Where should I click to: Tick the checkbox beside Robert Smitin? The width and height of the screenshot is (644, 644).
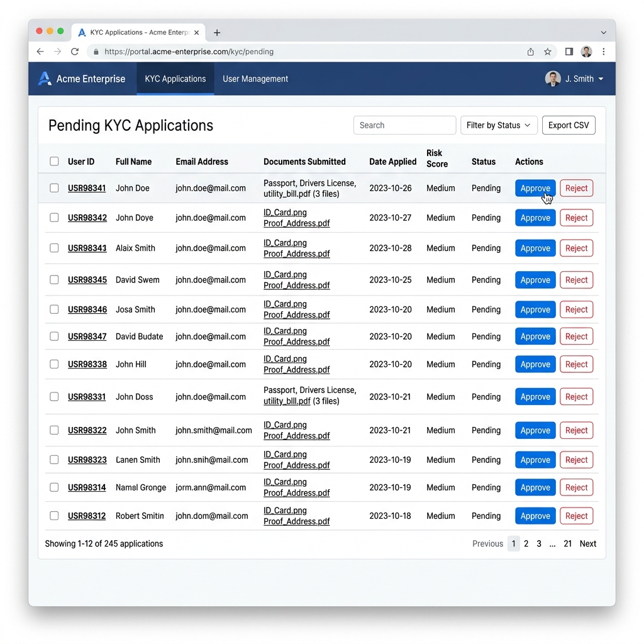[54, 516]
